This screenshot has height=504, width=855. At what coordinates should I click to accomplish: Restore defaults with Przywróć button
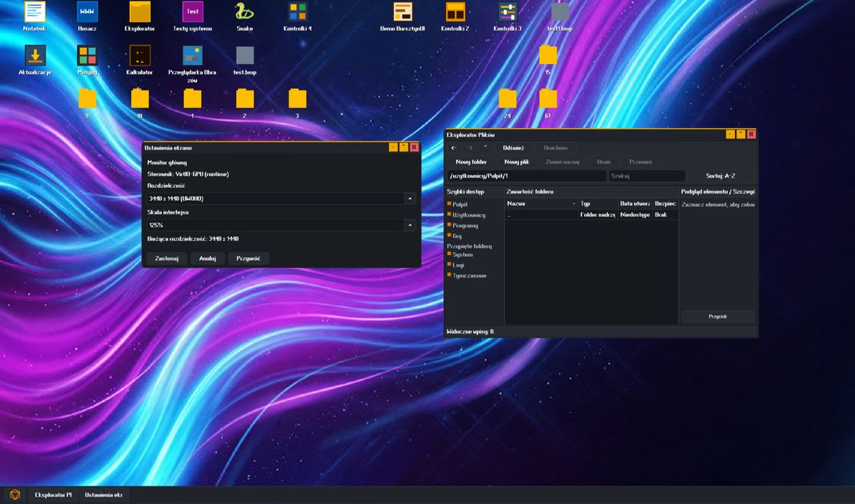[x=248, y=258]
